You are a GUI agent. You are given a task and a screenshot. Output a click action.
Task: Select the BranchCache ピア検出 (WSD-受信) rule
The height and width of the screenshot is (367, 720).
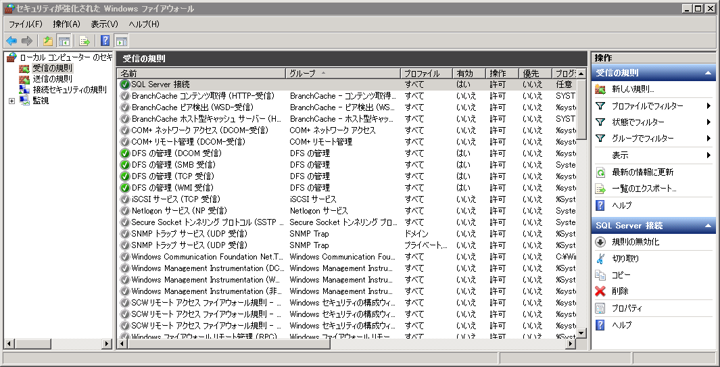347,107
